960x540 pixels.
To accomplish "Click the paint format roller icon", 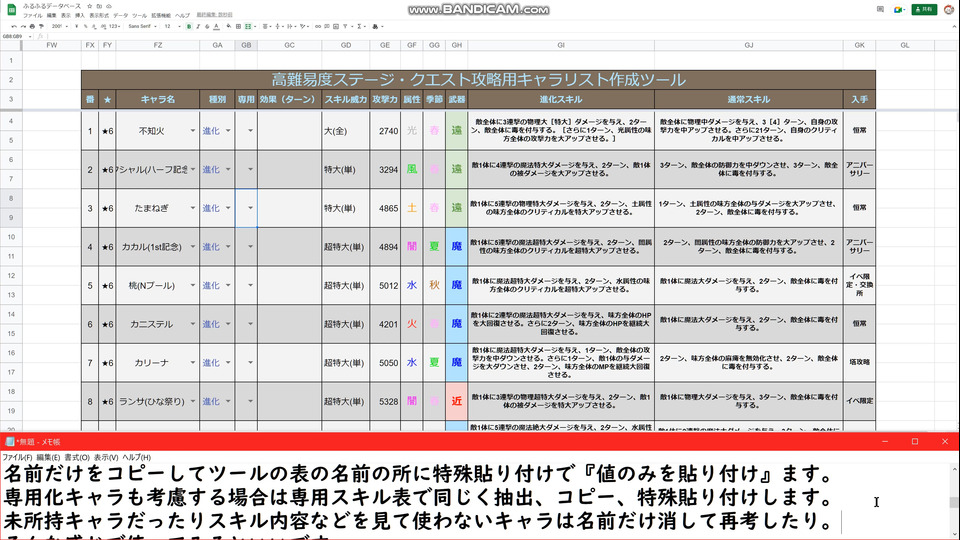I will (41, 26).
